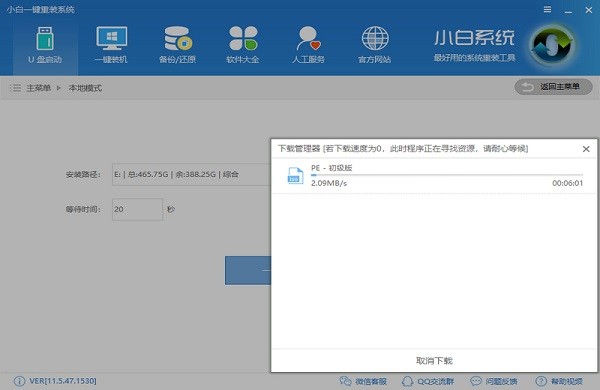Click the 小白系统 brand title text

(474, 38)
